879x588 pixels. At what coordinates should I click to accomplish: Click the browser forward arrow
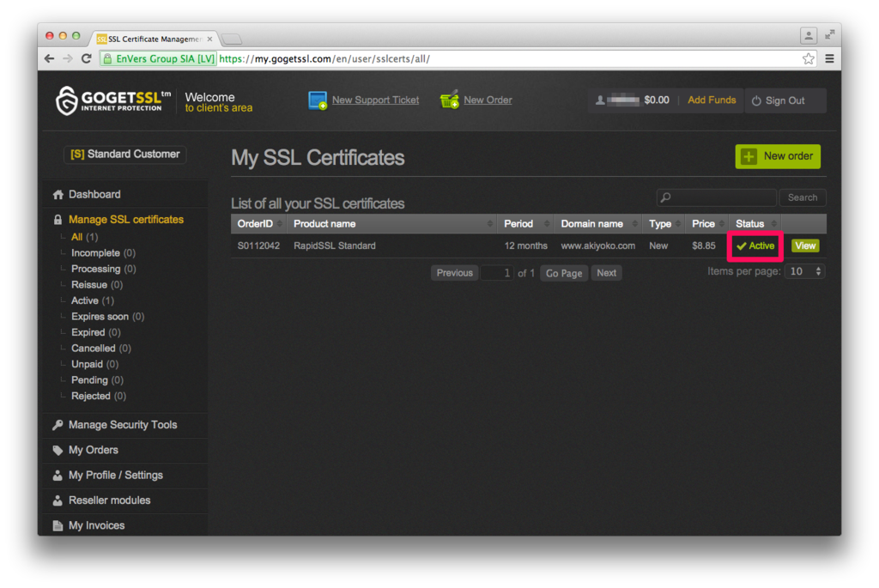68,58
